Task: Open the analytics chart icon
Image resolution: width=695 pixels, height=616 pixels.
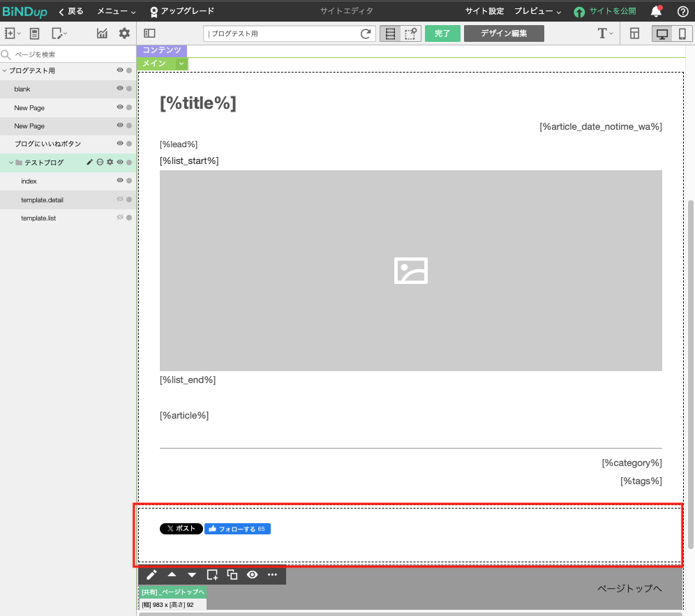Action: tap(102, 33)
